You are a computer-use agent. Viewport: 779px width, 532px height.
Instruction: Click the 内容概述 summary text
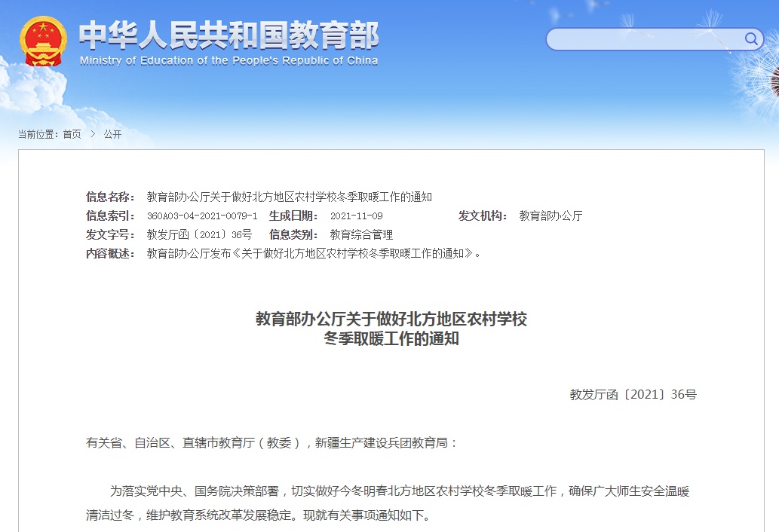click(x=314, y=254)
